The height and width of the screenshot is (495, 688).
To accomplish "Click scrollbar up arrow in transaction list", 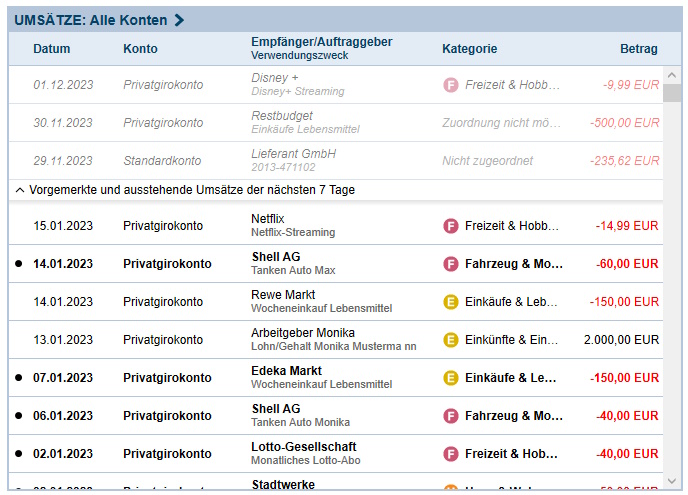I will pyautogui.click(x=672, y=75).
